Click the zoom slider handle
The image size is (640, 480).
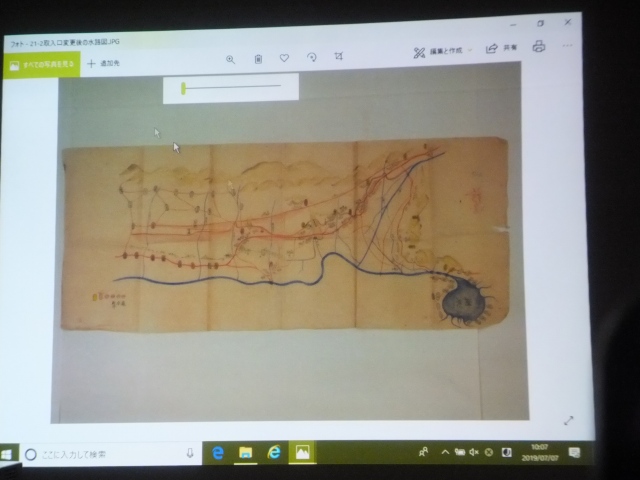[x=184, y=88]
